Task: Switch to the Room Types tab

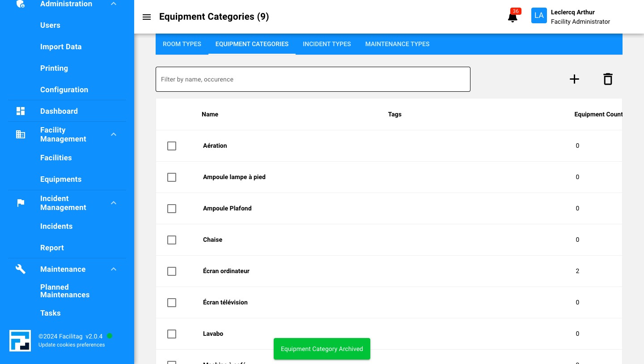Action: (x=182, y=44)
